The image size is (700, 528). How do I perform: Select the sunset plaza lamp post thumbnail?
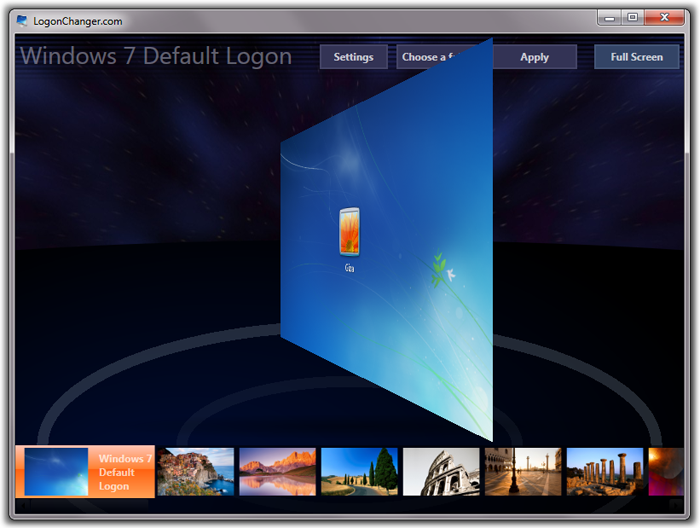coord(523,472)
